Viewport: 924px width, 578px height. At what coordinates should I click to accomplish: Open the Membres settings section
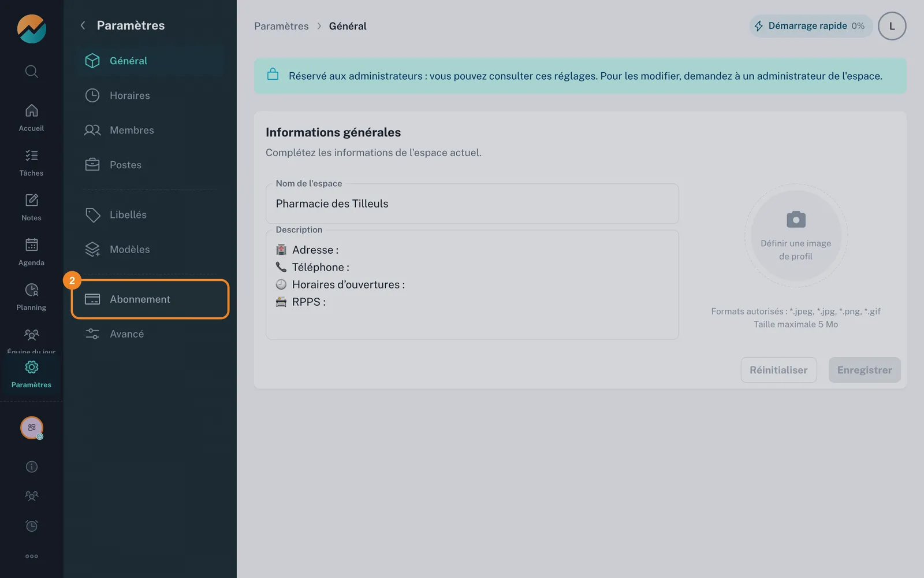(150, 130)
